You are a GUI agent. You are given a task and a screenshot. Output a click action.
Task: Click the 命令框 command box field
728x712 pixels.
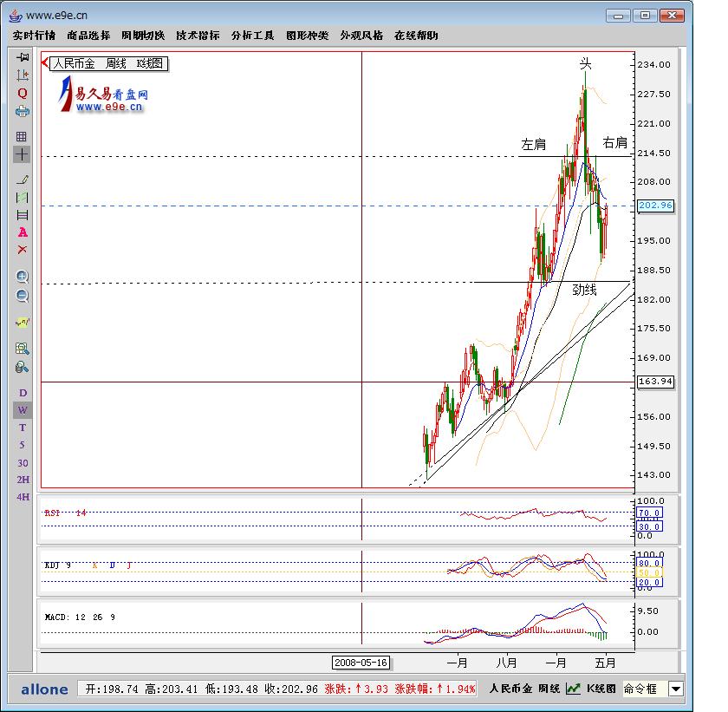point(645,689)
